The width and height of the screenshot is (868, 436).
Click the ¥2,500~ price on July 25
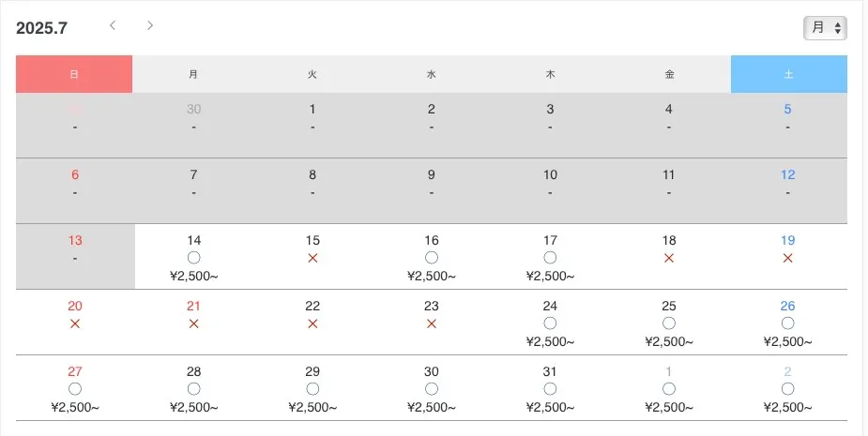click(669, 342)
